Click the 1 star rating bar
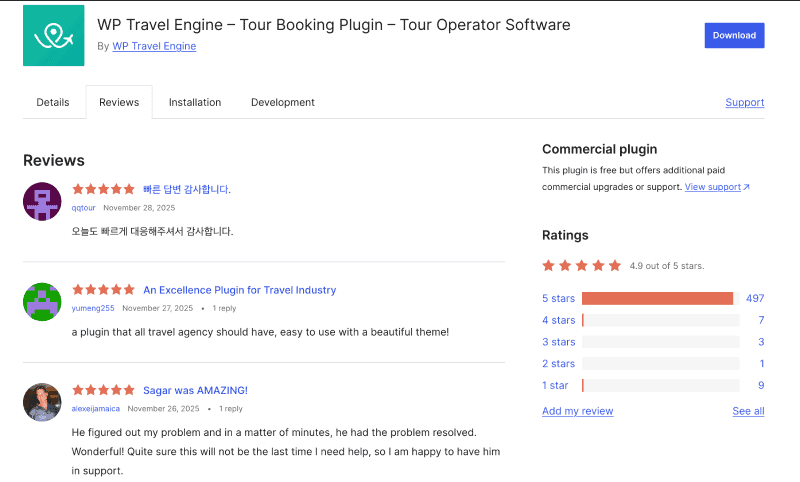The width and height of the screenshot is (800, 482). [x=660, y=386]
